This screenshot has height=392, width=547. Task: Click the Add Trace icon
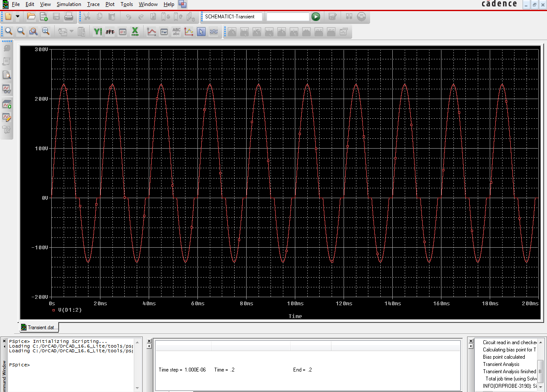tap(151, 31)
